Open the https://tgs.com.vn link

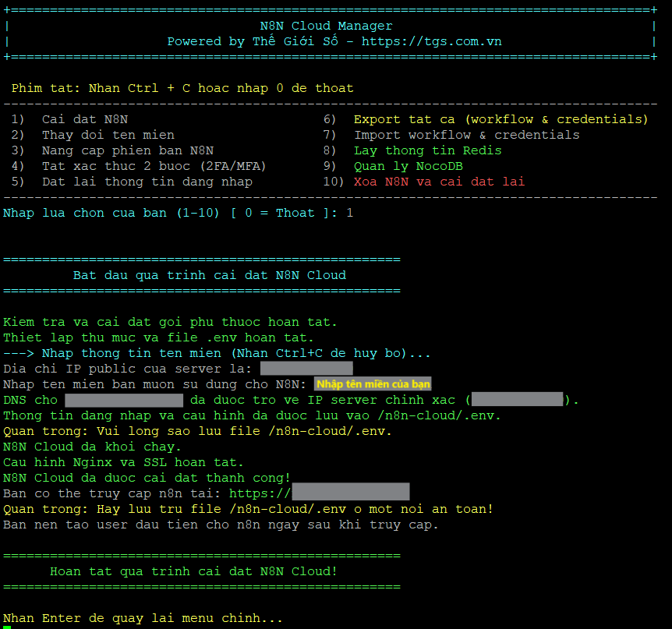click(x=431, y=41)
